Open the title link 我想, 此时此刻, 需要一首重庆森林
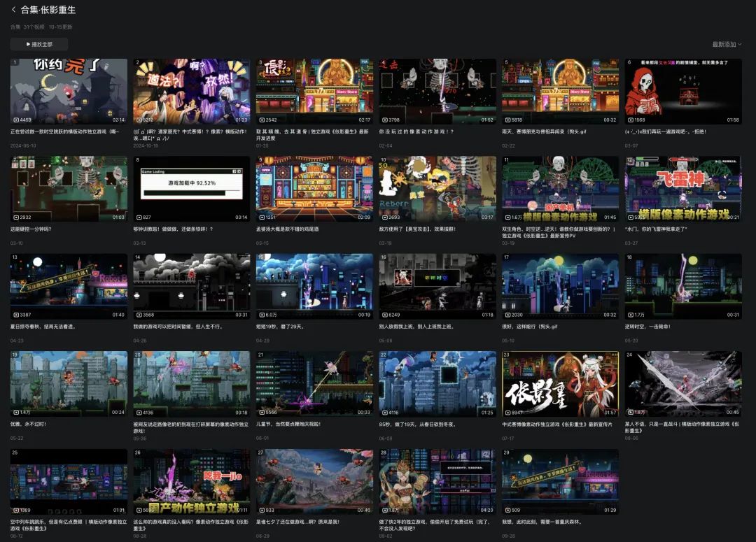 (x=542, y=522)
